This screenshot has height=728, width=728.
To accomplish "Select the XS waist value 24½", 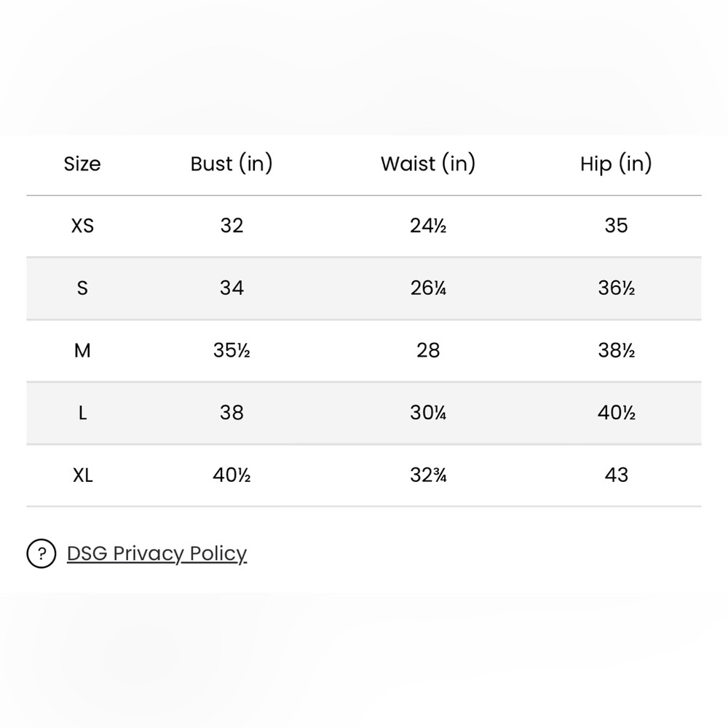I will pos(428,226).
